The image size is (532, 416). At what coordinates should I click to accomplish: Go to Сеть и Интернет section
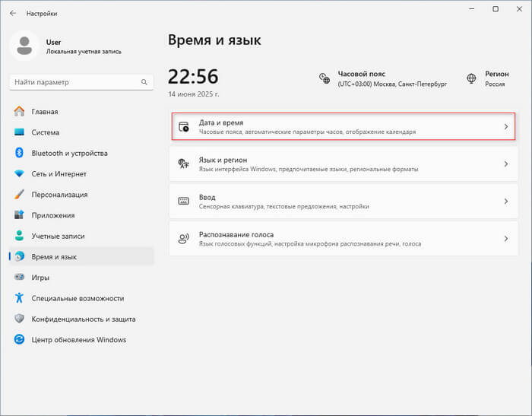tap(59, 173)
